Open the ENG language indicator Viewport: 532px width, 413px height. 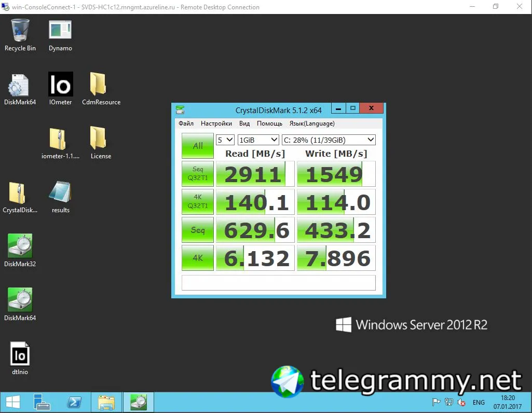[x=479, y=403]
